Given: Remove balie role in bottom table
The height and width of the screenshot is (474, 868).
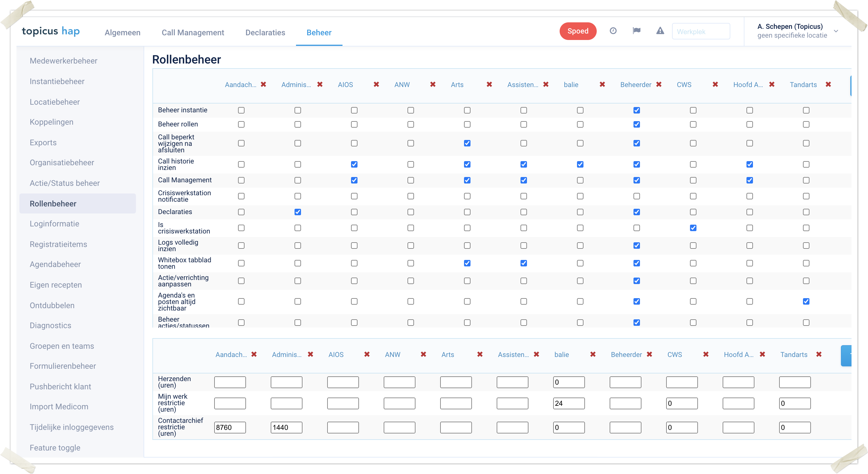Looking at the screenshot, I should (593, 355).
